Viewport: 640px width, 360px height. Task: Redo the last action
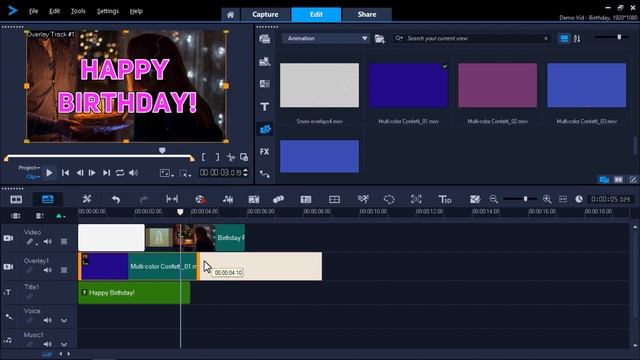(x=144, y=199)
